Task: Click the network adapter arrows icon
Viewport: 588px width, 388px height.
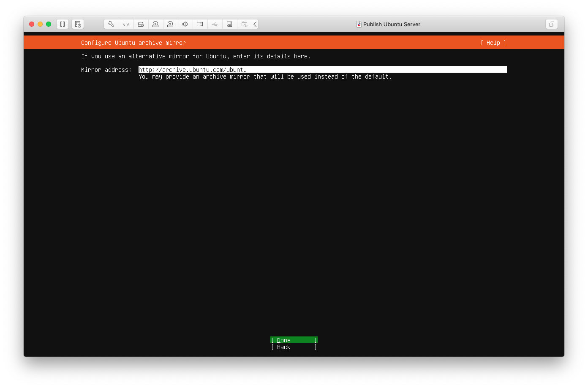Action: coord(126,24)
